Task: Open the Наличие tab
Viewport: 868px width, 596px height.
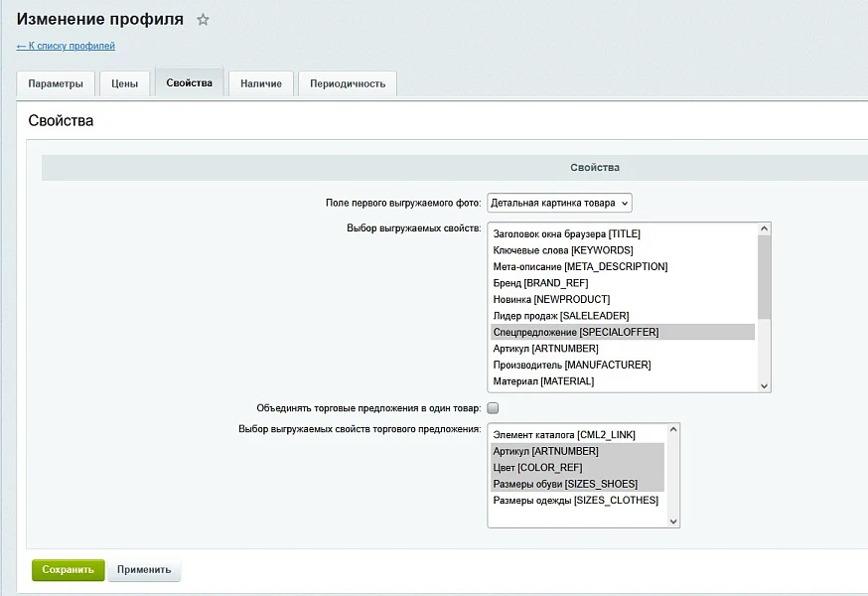Action: 261,83
